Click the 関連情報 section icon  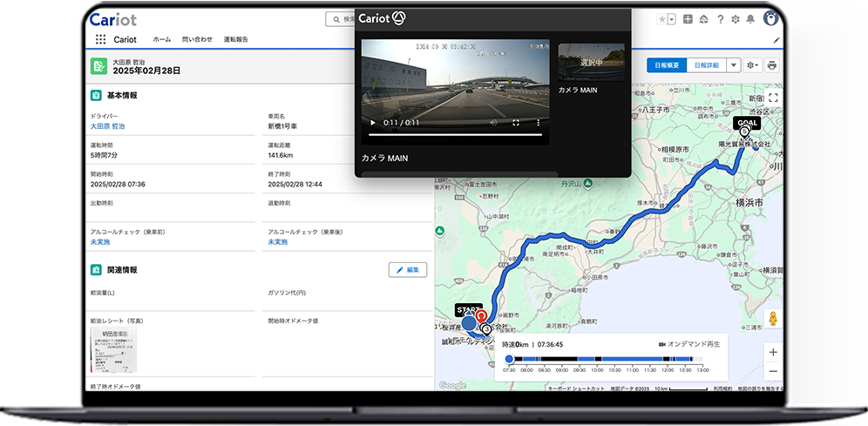point(96,270)
